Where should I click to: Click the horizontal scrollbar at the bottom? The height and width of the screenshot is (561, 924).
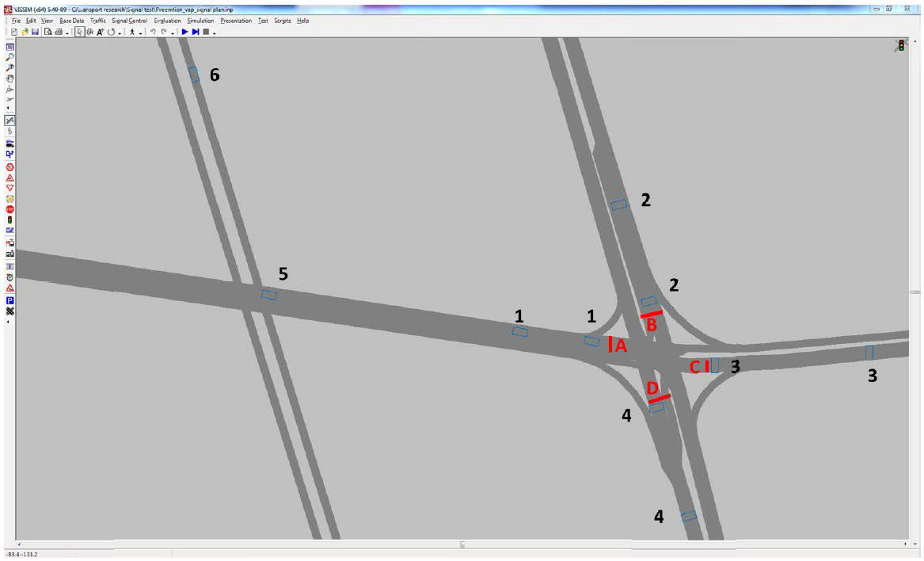click(x=462, y=544)
